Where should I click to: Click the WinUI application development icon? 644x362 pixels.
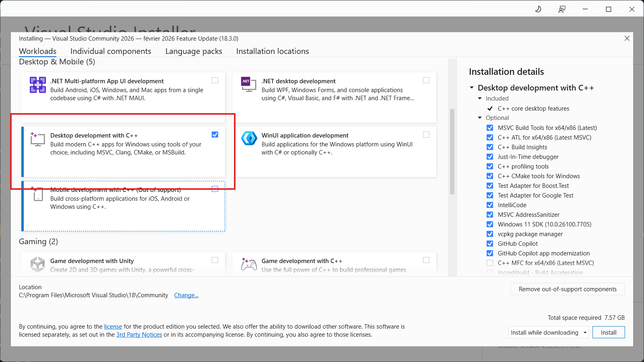click(249, 138)
